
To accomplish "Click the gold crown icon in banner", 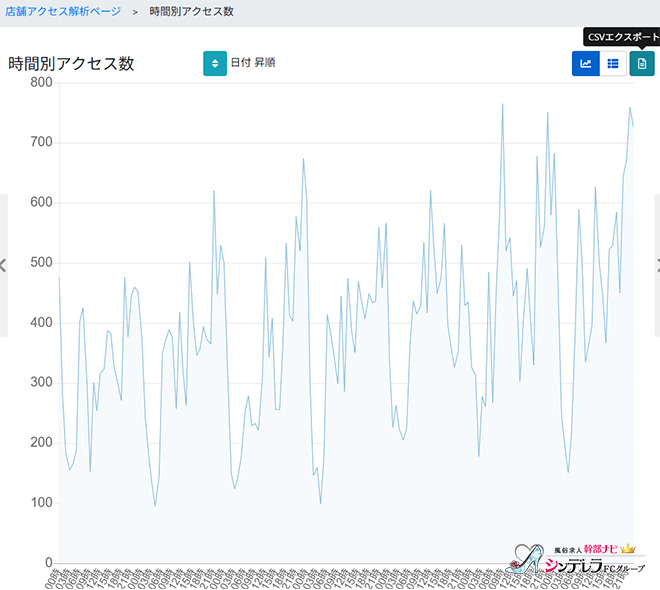I will [628, 549].
